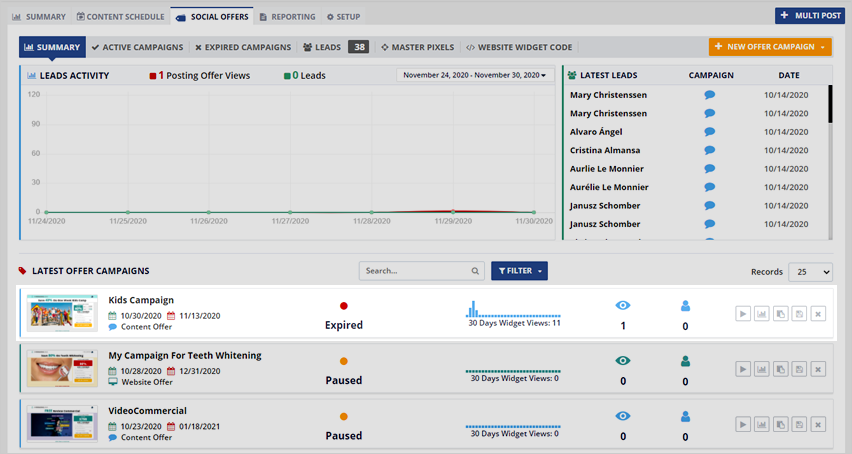Click the Multi Post button
The image size is (852, 454).
[x=809, y=16]
